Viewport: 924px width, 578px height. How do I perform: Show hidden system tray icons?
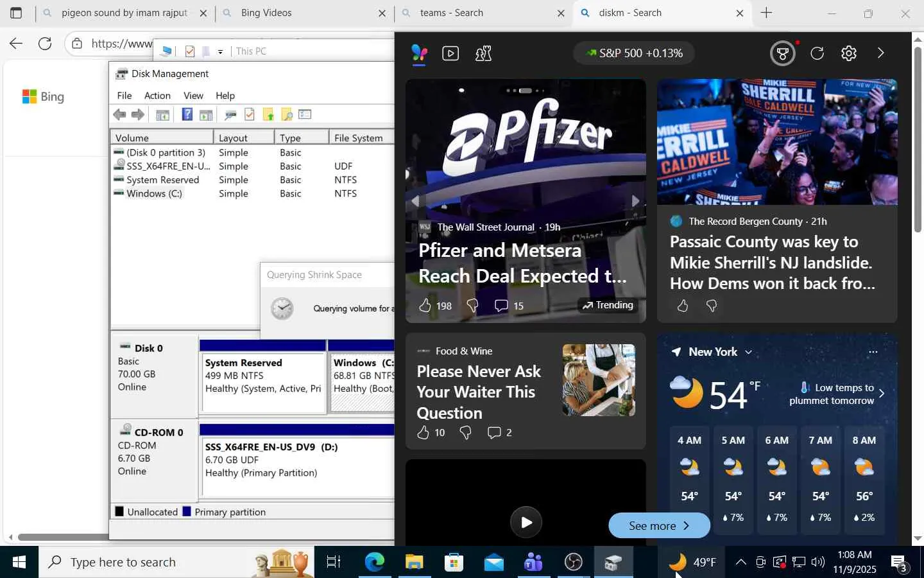click(x=740, y=563)
